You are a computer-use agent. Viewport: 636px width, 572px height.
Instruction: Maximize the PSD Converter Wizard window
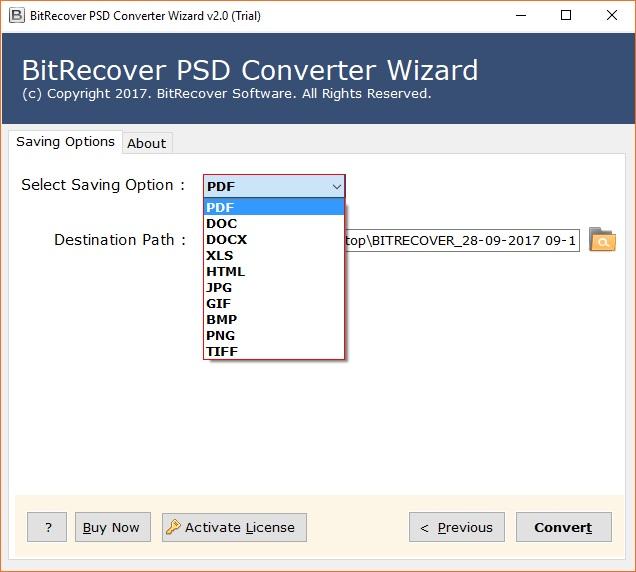(566, 15)
